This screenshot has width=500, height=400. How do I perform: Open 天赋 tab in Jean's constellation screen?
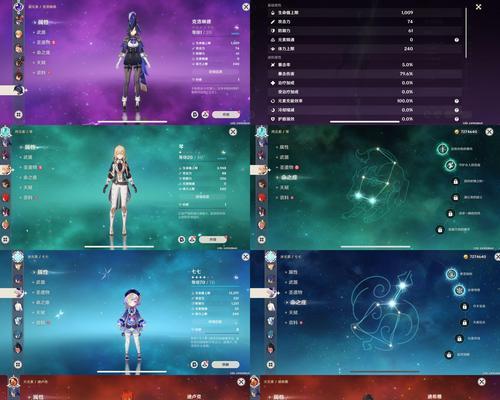click(x=284, y=188)
